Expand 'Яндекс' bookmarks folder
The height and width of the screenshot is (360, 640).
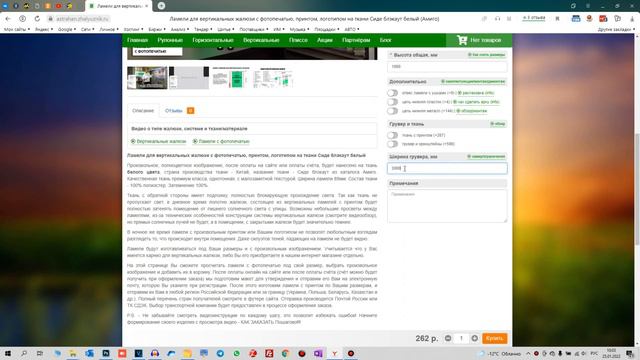click(x=44, y=29)
